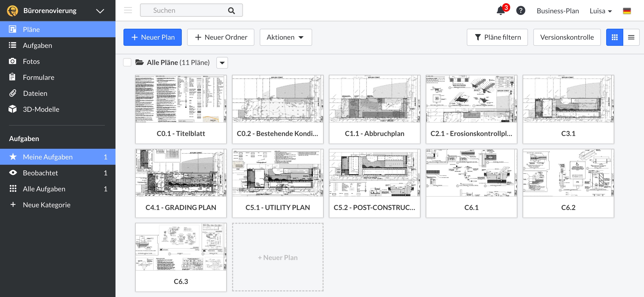The image size is (644, 297).
Task: Click the star icon beside Meine Aufgaben
Action: coord(13,156)
